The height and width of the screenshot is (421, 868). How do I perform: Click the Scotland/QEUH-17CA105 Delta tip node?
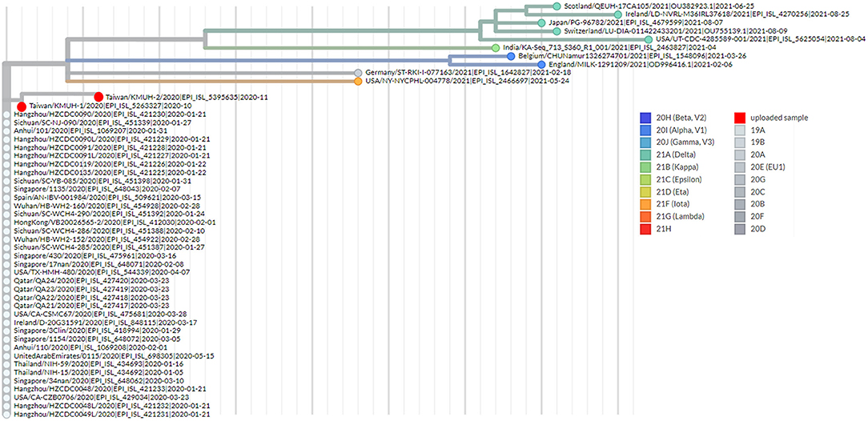click(557, 6)
